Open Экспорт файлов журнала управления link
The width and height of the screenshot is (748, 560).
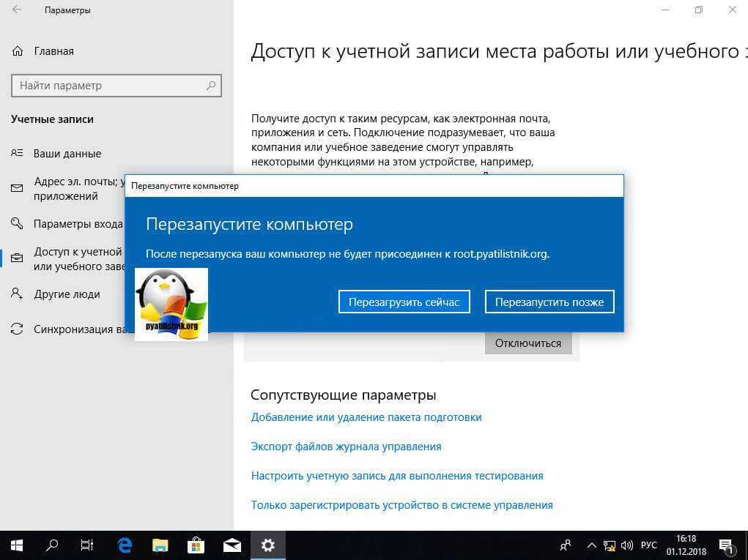click(347, 447)
